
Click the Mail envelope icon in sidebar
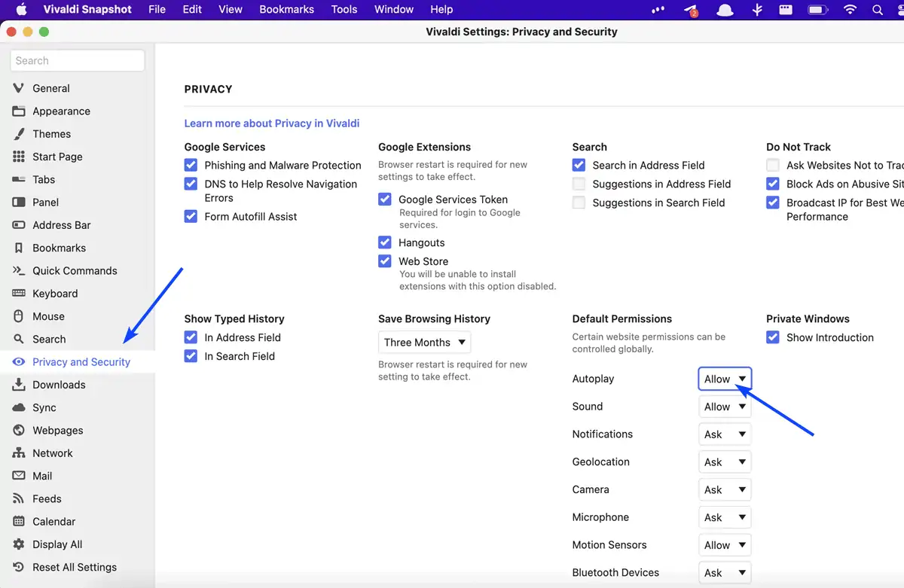[x=19, y=476]
